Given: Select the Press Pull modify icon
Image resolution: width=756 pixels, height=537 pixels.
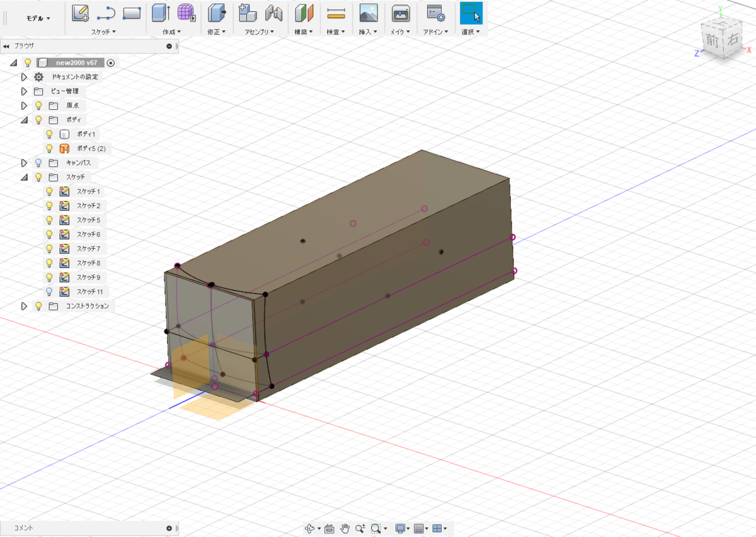Looking at the screenshot, I should coord(217,13).
